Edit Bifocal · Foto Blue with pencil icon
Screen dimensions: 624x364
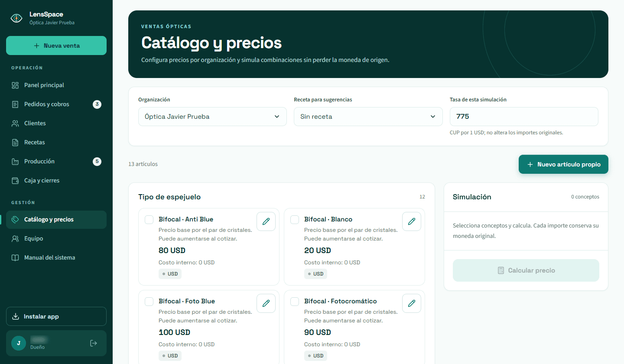coord(266,303)
